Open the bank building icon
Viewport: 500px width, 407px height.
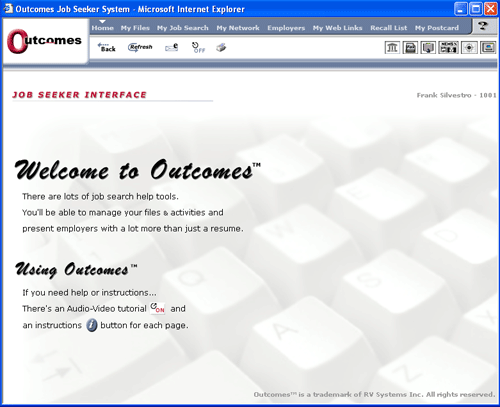pos(392,48)
